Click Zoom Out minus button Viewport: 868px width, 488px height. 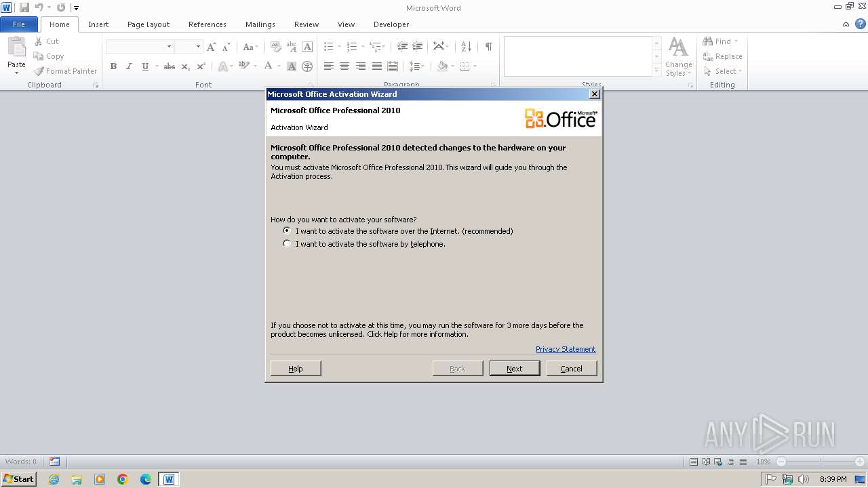click(x=781, y=462)
